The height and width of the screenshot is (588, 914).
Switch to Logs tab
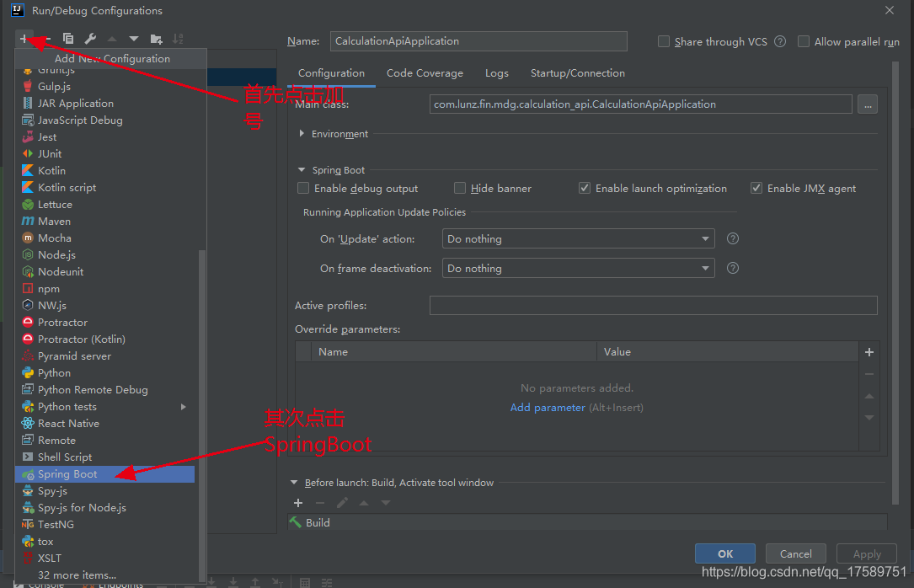click(x=497, y=73)
